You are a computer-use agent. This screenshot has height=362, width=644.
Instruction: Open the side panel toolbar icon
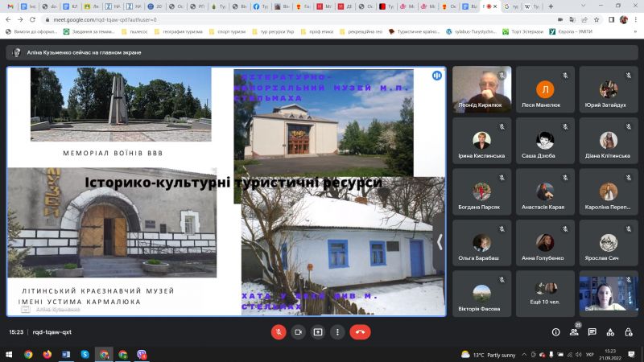click(x=611, y=19)
